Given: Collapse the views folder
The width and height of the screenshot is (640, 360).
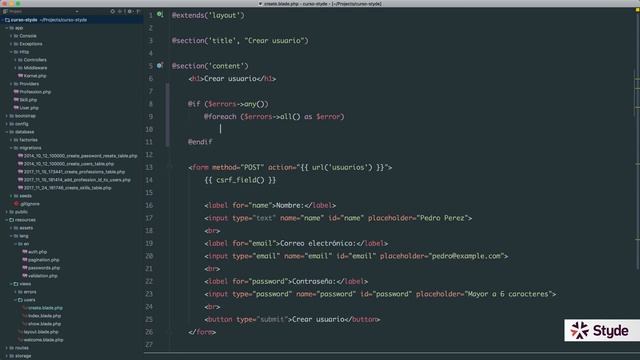Looking at the screenshot, I should [x=11, y=284].
